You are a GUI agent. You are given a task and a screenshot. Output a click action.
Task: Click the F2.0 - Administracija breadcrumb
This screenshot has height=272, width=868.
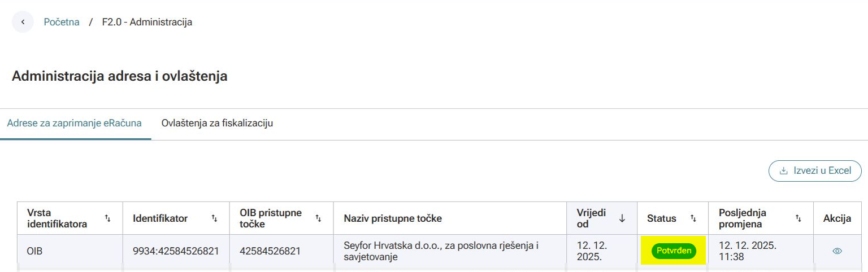point(147,23)
